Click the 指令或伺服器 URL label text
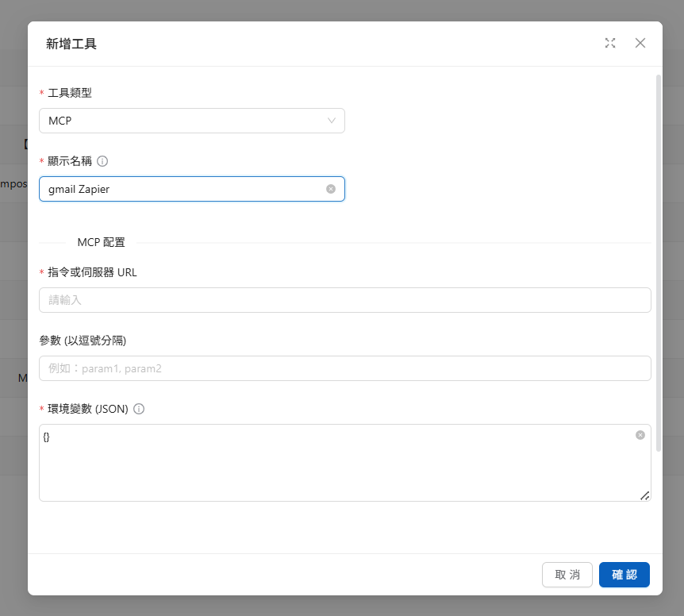This screenshot has height=616, width=684. [x=92, y=272]
